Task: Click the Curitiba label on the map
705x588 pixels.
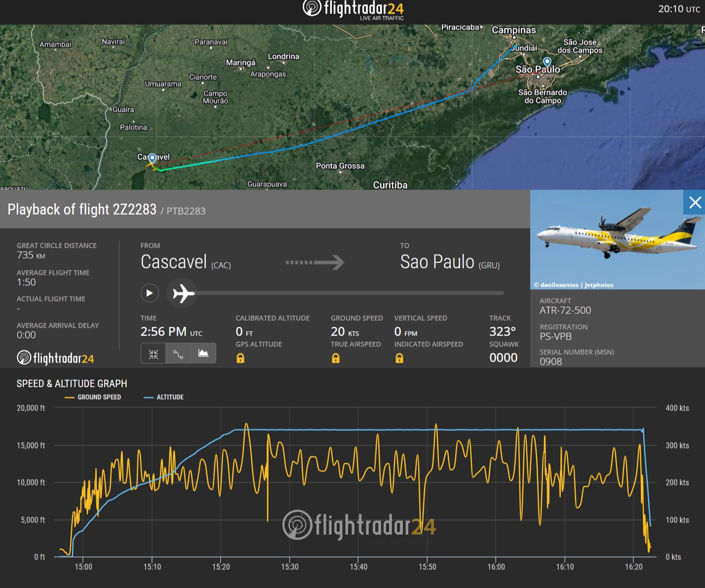Action: point(390,185)
